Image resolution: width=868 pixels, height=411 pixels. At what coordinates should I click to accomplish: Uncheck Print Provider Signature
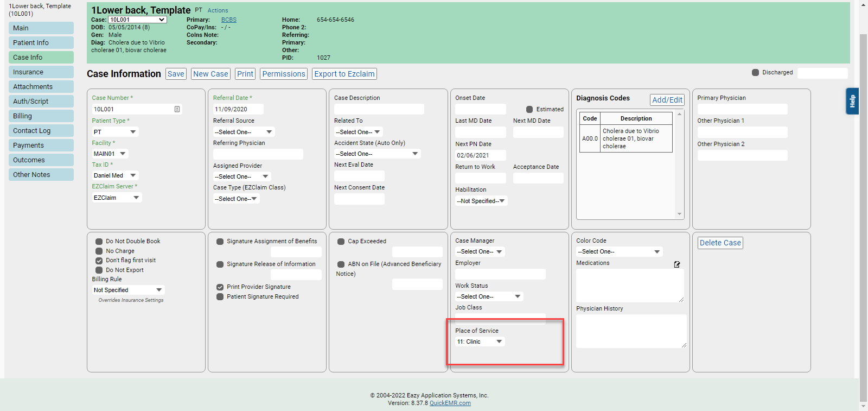(x=220, y=287)
